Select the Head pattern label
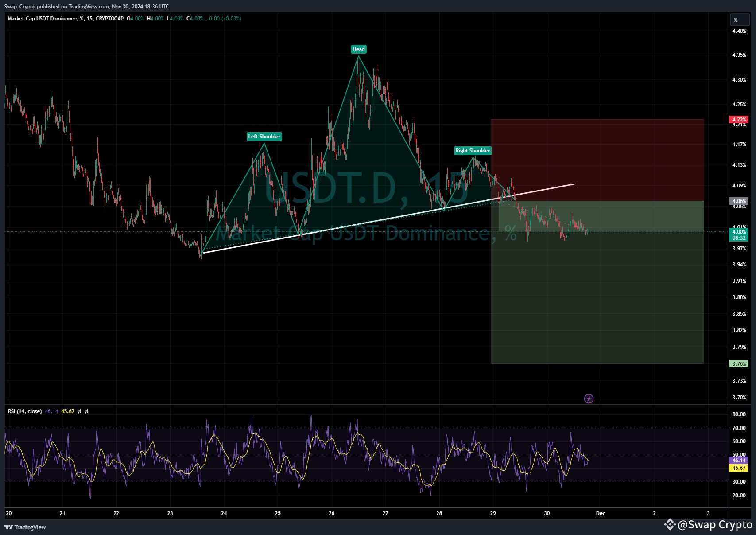The width and height of the screenshot is (756, 535). click(359, 49)
